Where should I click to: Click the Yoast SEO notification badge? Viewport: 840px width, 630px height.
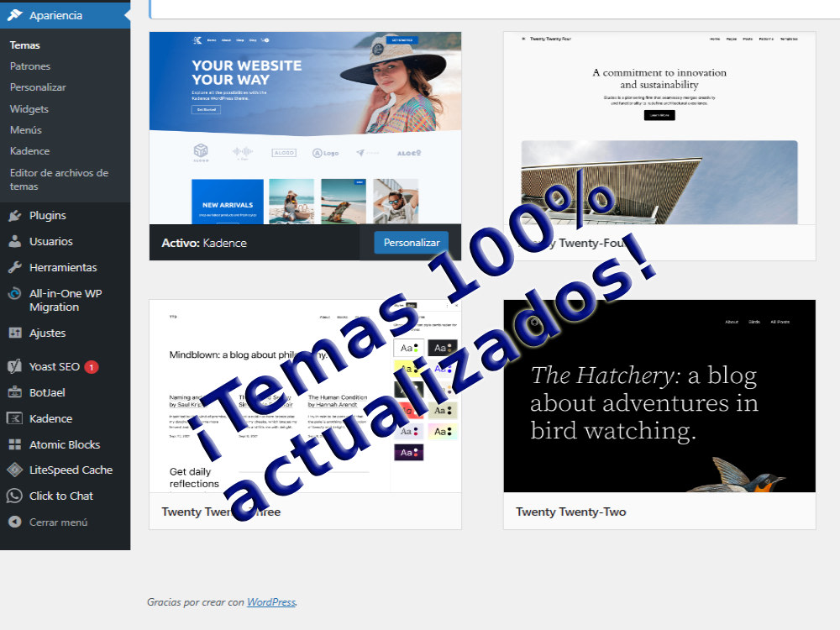(x=92, y=367)
